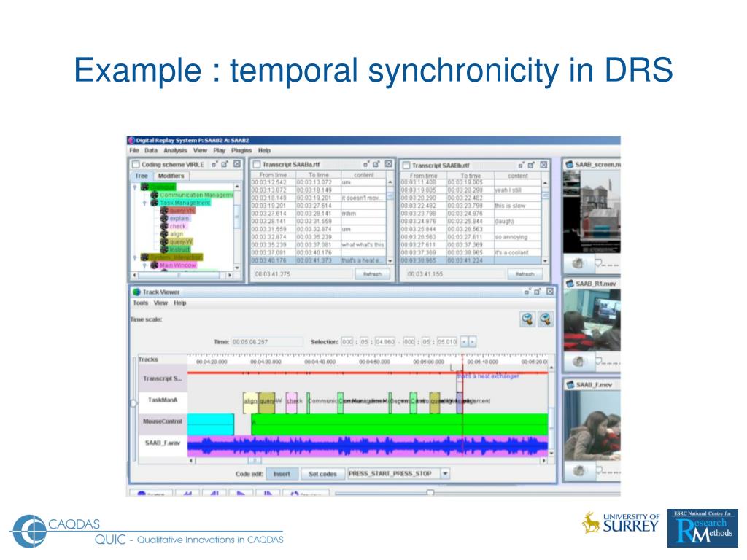Collapse the Main Window tree node
The image size is (747, 560).
coord(144,265)
